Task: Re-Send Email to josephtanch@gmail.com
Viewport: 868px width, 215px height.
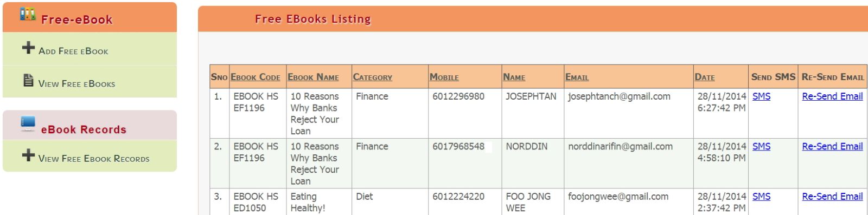Action: point(832,96)
